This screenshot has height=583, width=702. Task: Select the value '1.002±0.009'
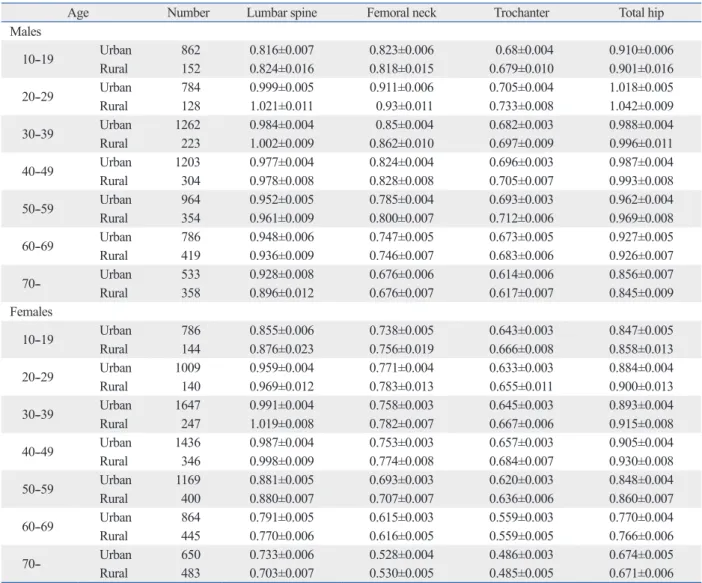[x=282, y=144]
